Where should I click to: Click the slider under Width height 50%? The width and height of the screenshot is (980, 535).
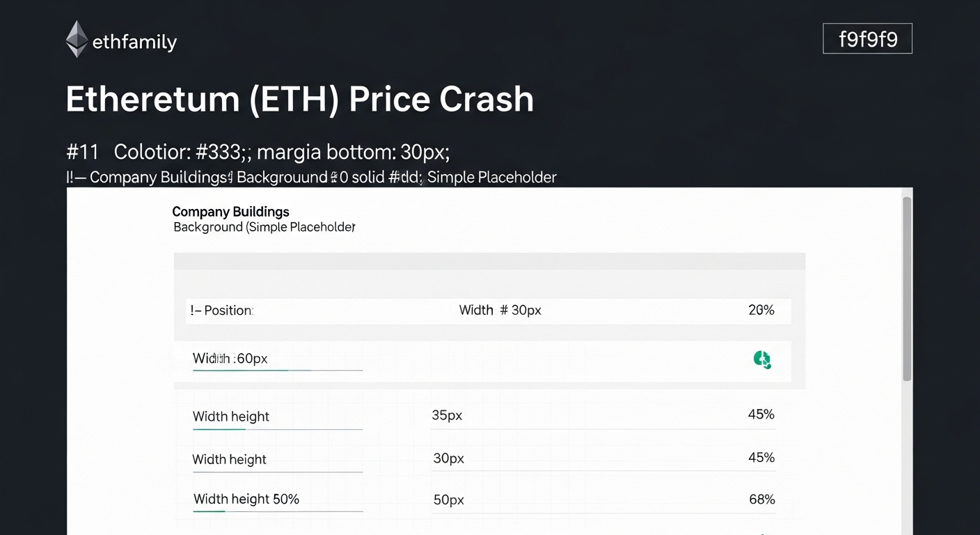(278, 512)
